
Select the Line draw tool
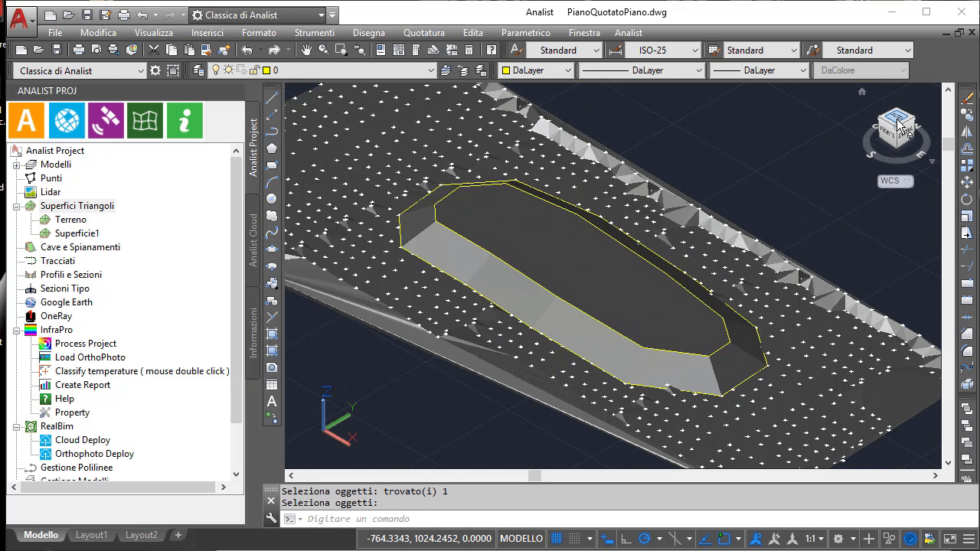pos(272,99)
